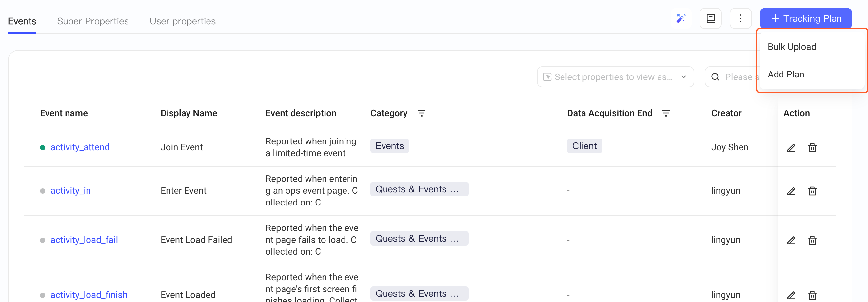Select the 'Join Event' display name

pyautogui.click(x=181, y=147)
